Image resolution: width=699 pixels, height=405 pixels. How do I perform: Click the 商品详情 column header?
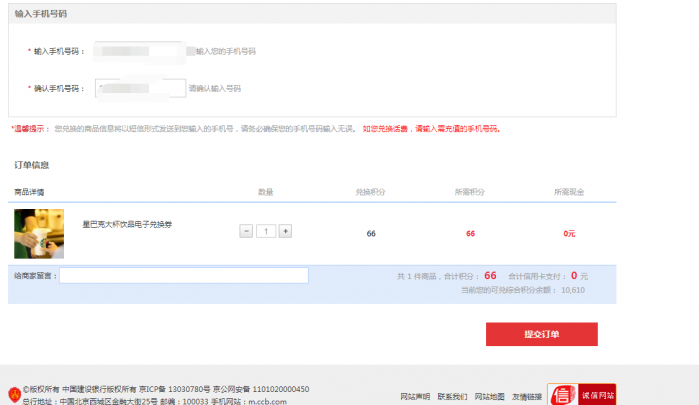pos(29,192)
